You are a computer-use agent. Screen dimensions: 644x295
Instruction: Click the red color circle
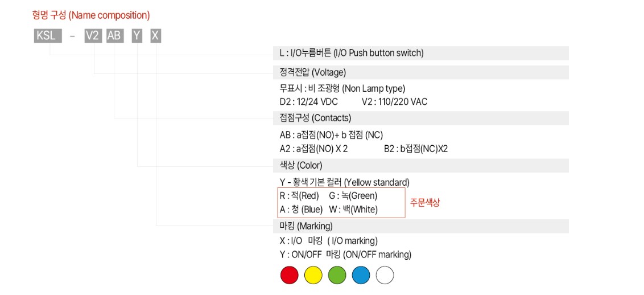point(289,275)
